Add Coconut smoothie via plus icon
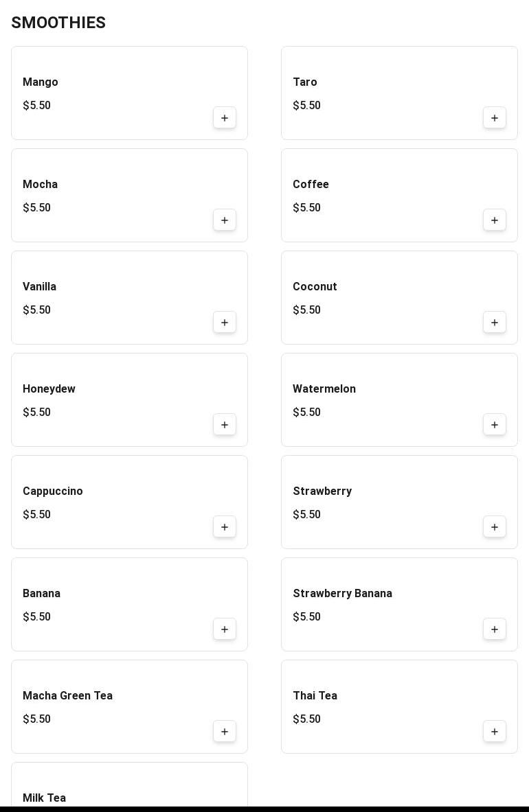 pyautogui.click(x=495, y=323)
